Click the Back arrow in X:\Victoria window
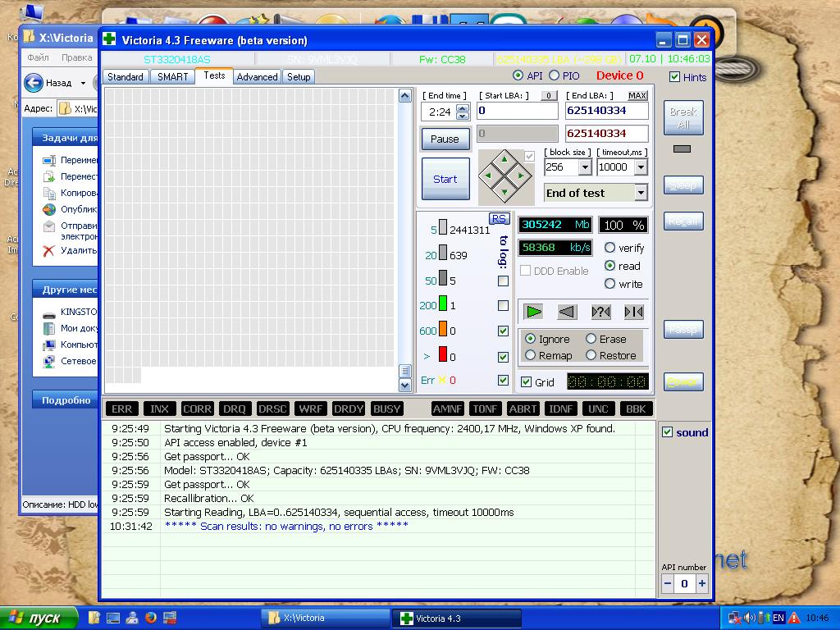The height and width of the screenshot is (630, 840). [34, 83]
